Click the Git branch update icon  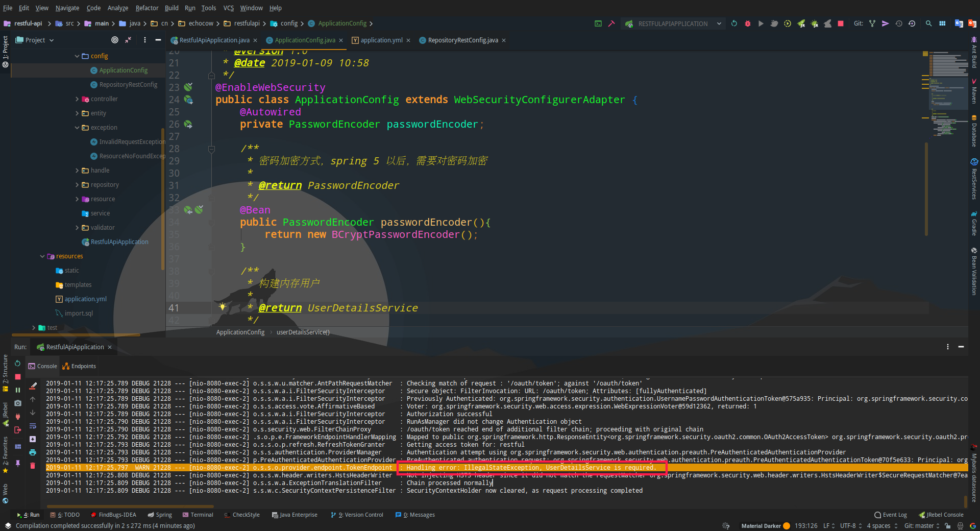[872, 23]
